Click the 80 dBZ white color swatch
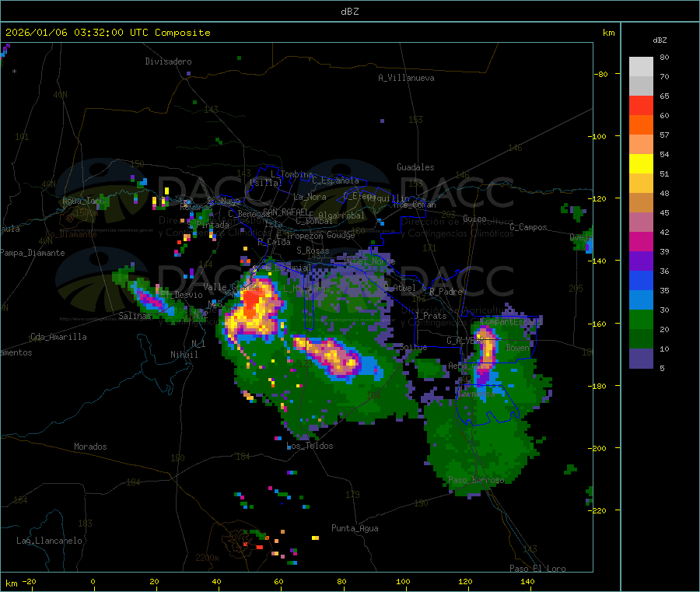The width and height of the screenshot is (700, 592). pos(641,67)
